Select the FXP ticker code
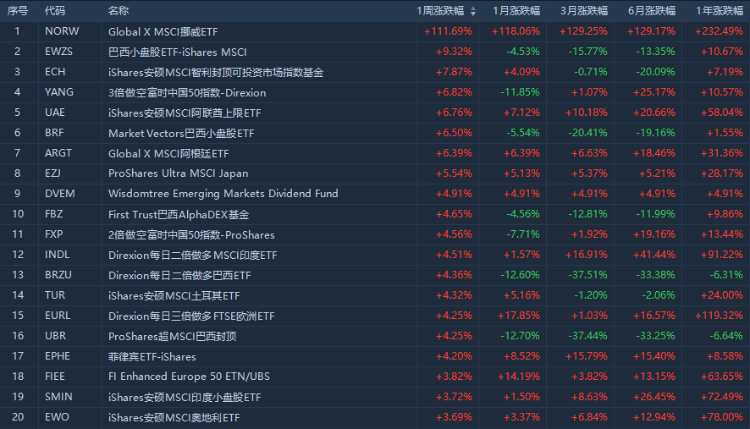 54,234
